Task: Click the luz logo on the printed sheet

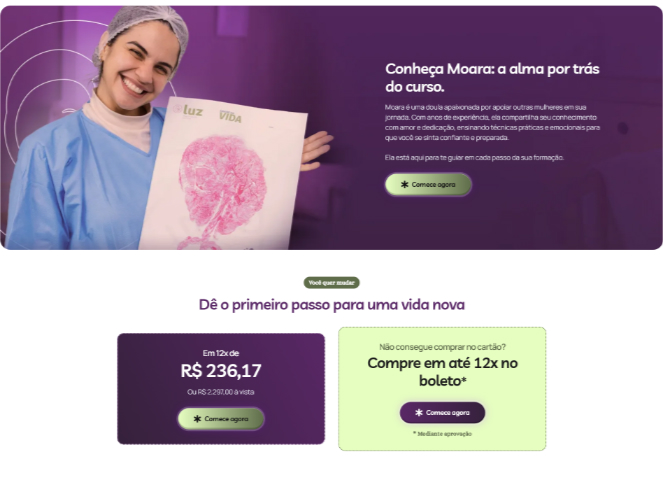Action: [188, 110]
